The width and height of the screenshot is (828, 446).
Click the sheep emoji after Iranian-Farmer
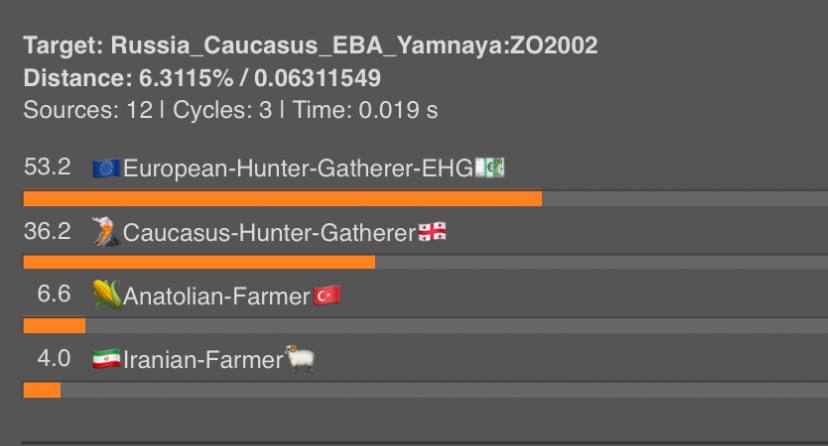(299, 358)
